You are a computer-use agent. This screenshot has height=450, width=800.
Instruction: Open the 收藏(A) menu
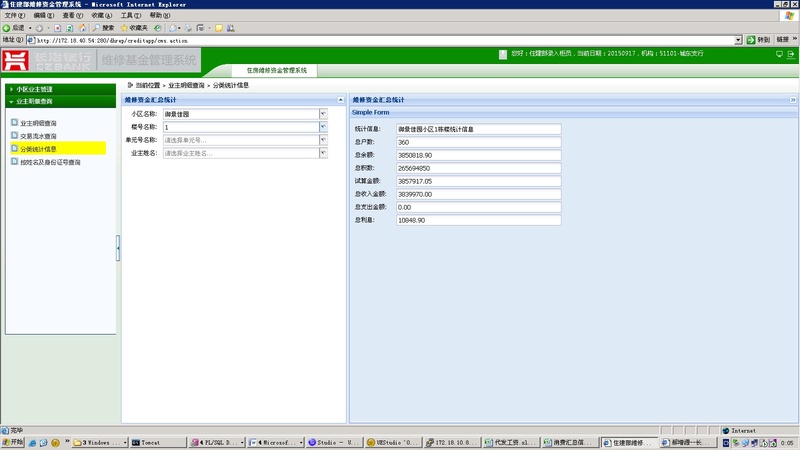[x=102, y=15]
